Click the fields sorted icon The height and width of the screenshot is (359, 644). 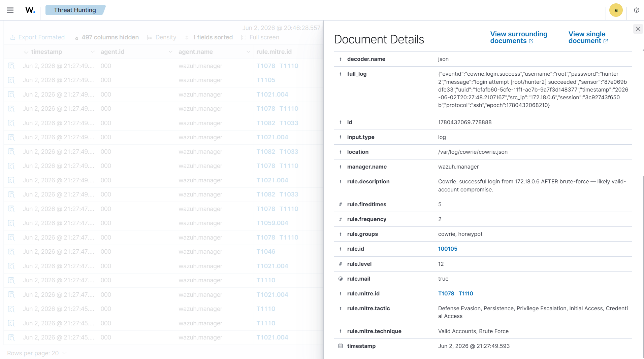187,37
